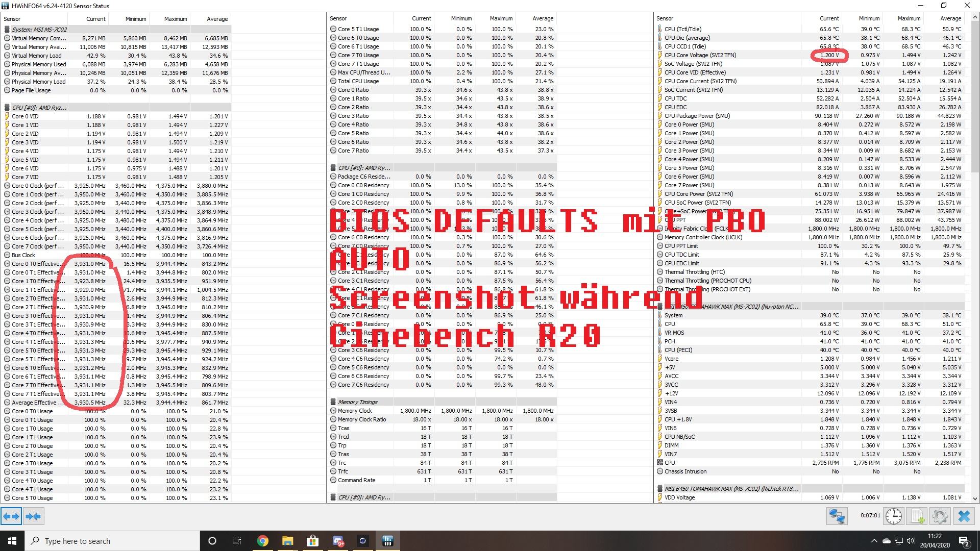Screen dimensions: 980x551
Task: Select the CPU Core Voltage (SVI2 TFN) row
Action: pyautogui.click(x=700, y=55)
